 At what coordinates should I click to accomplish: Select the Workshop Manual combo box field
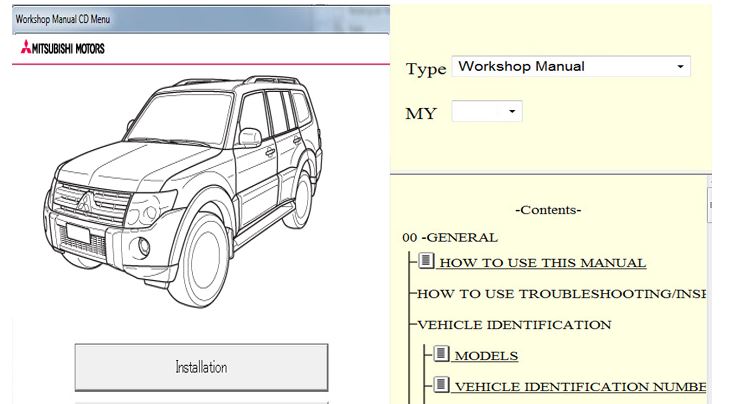point(560,67)
